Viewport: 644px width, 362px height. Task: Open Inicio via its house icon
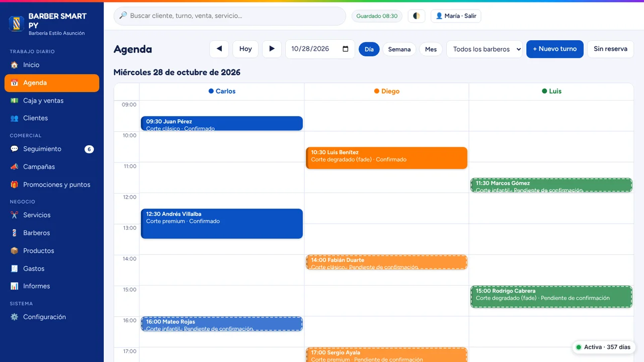pyautogui.click(x=14, y=65)
